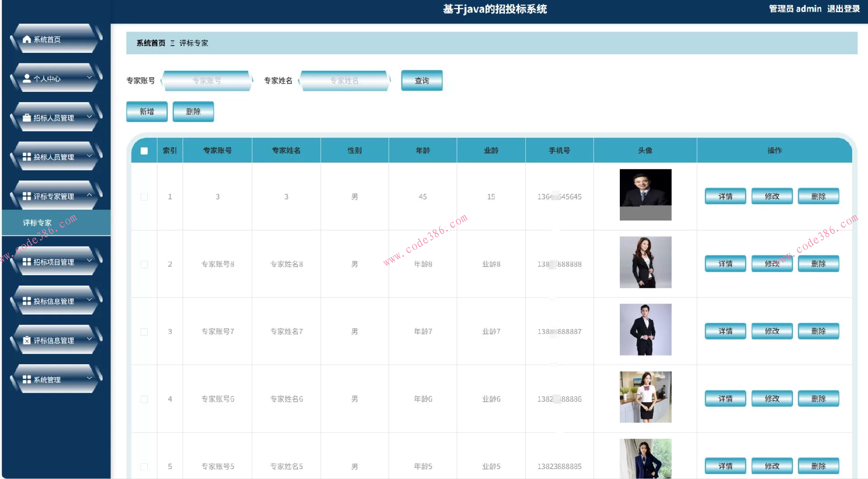This screenshot has height=479, width=868.
Task: Collapse the 评标专家管理 menu chevron
Action: [x=89, y=195]
